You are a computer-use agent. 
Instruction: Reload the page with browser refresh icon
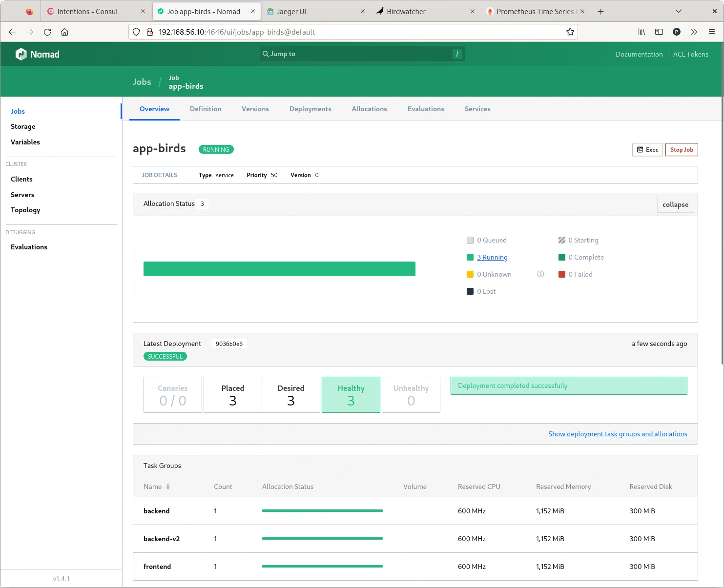click(x=47, y=32)
